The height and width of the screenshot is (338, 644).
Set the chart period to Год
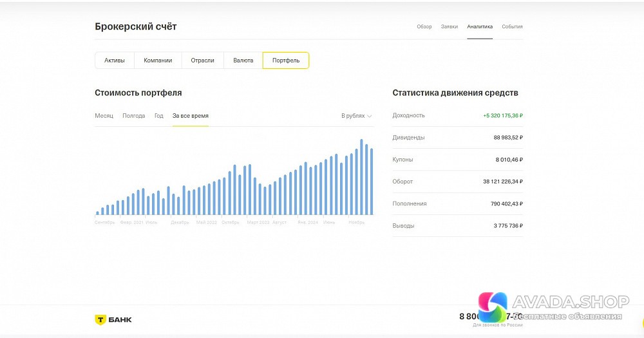click(158, 116)
